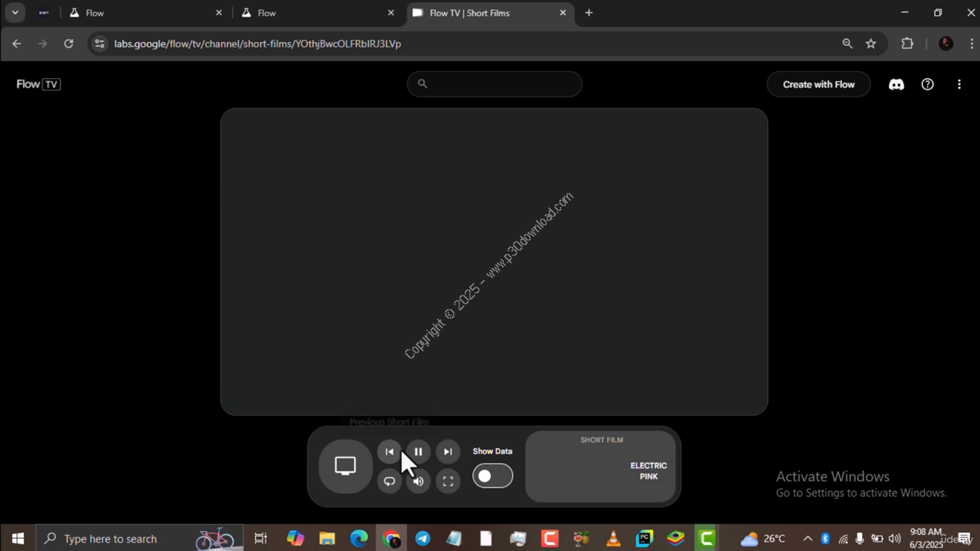Screen dimensions: 980x551
Task: Click the Windows taskbar search box
Action: [x=139, y=539]
